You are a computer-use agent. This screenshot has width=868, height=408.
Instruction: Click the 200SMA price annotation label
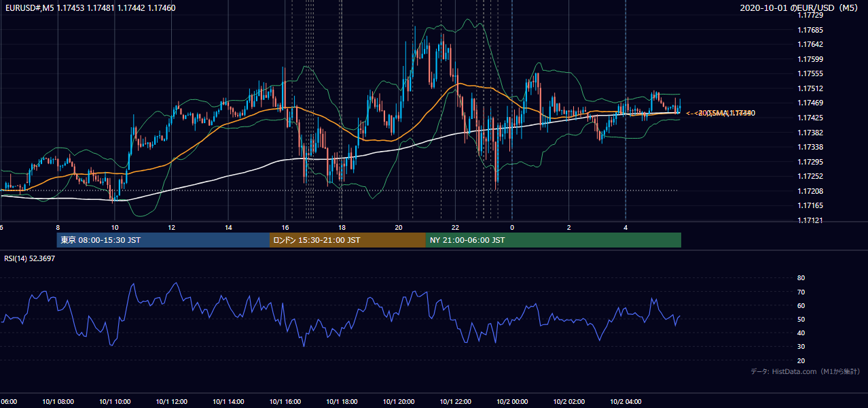click(721, 113)
